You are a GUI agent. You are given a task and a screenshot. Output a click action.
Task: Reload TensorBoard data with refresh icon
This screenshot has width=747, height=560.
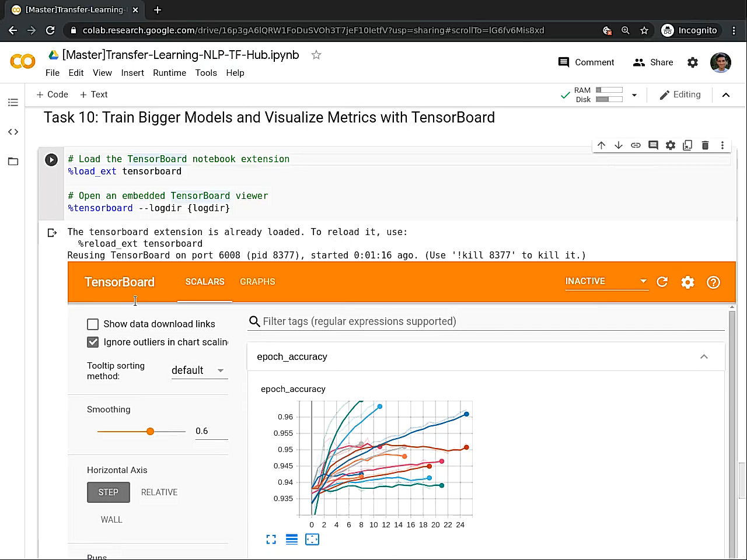coord(662,282)
